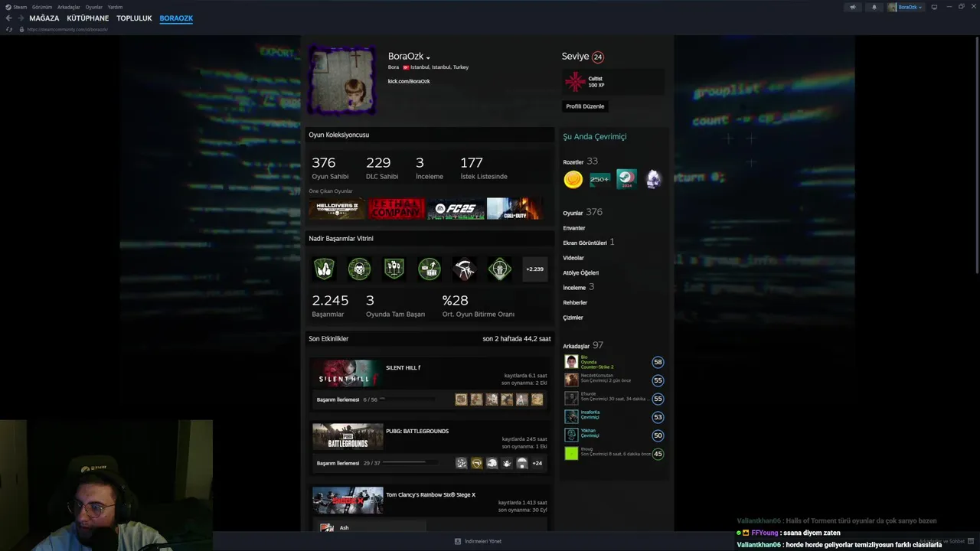Click the Profili Düzenle button

click(585, 106)
